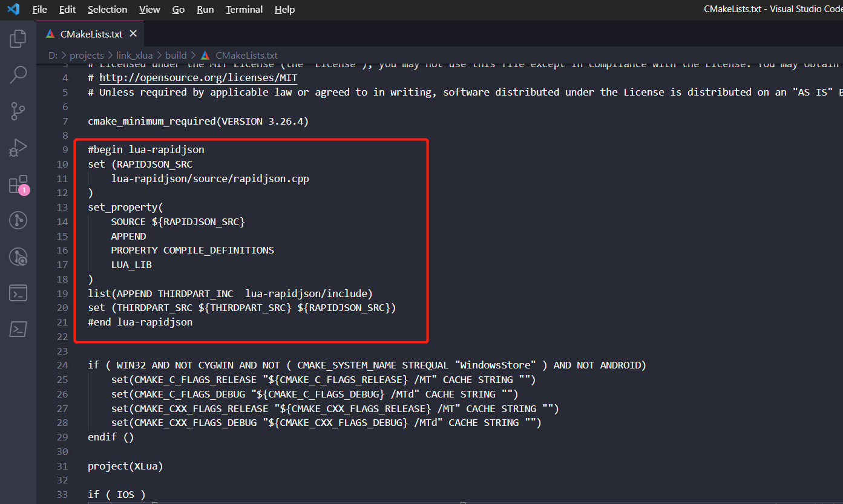Close the CMakeLists.txt editor tab
Screen dimensions: 843x504
coord(133,34)
